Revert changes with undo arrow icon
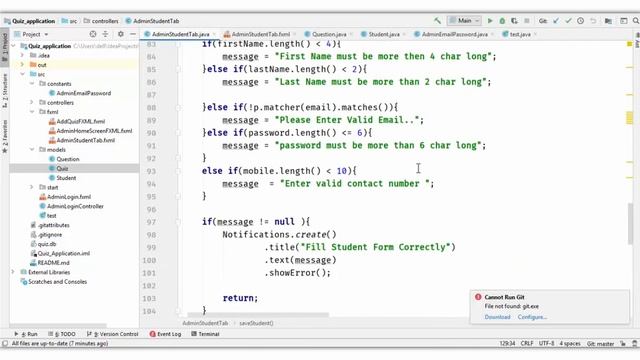 (x=593, y=21)
